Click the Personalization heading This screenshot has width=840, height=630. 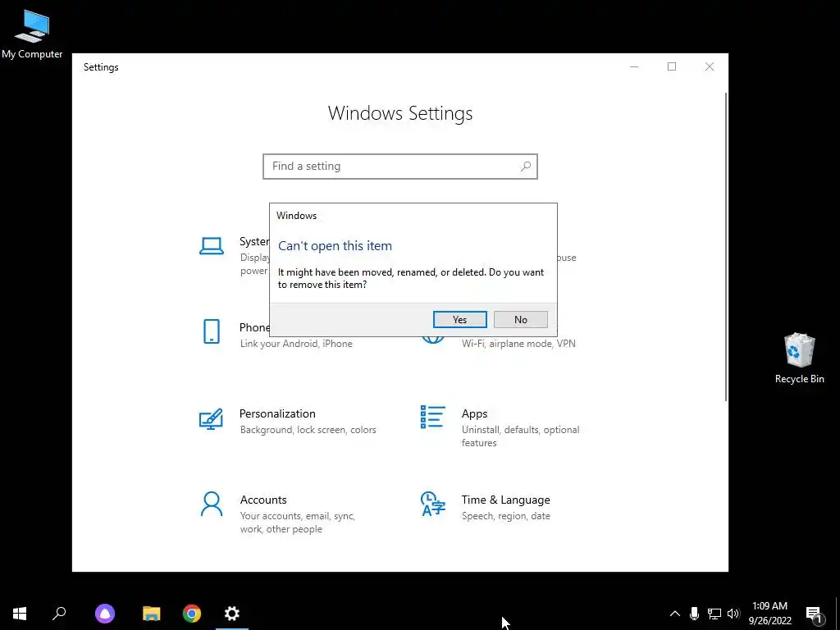(277, 413)
